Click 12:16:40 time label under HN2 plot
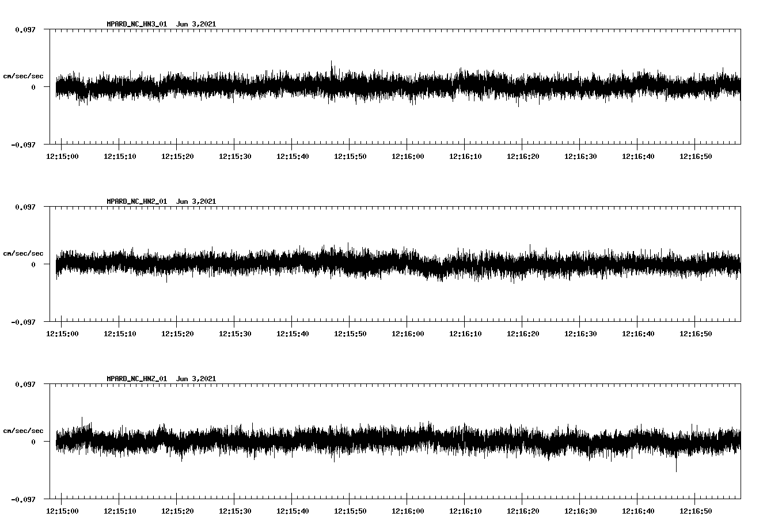782x532 pixels. pos(638,334)
